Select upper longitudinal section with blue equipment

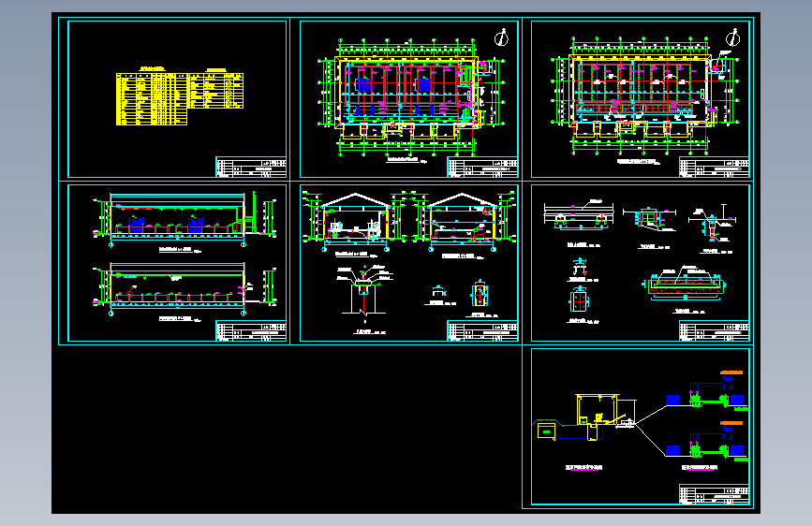(x=185, y=218)
